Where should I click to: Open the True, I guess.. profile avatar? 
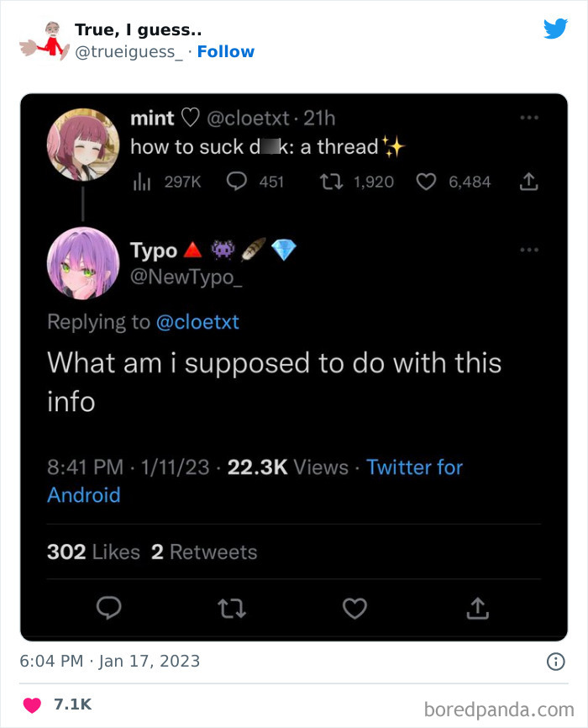coord(43,40)
